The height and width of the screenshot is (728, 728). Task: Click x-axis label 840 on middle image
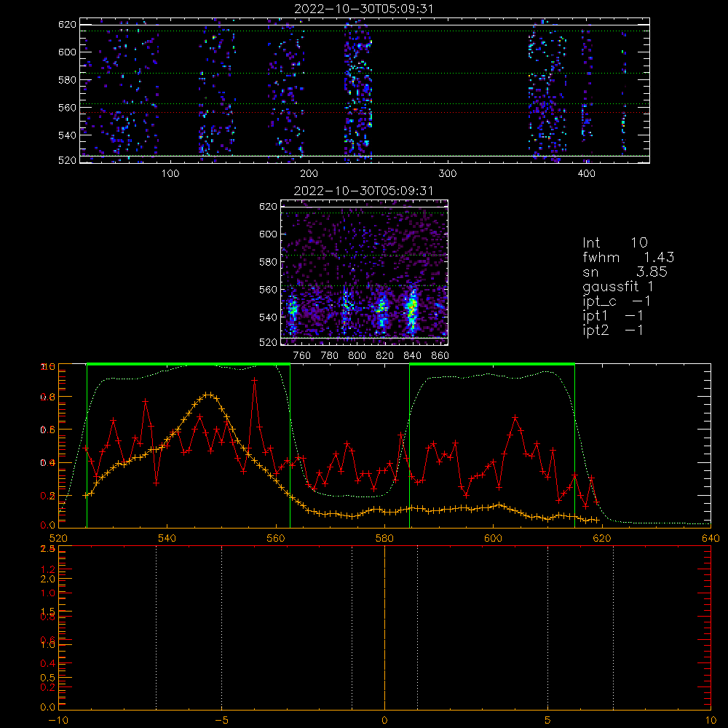tap(412, 356)
